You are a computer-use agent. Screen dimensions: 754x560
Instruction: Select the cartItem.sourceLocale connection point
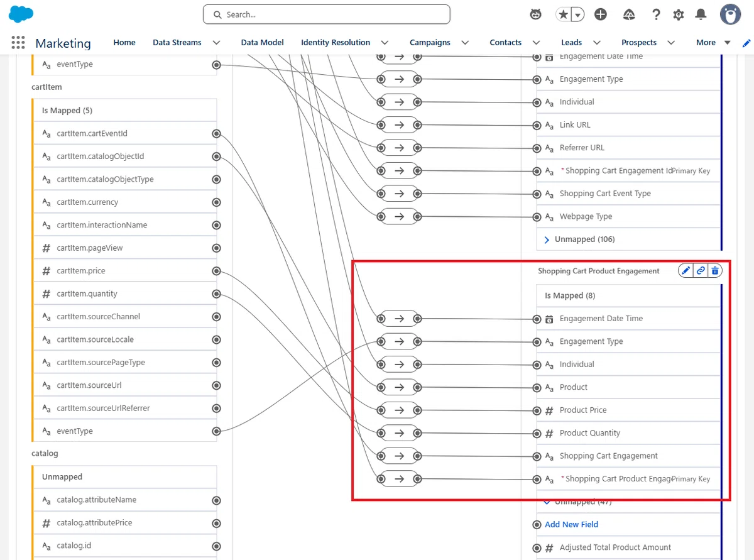coord(216,340)
